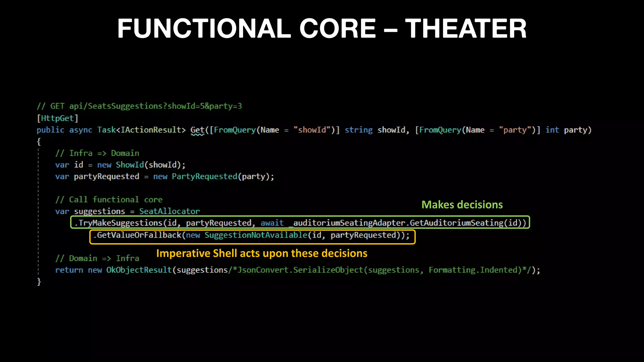The height and width of the screenshot is (362, 644).
Task: Click the comment "// Call functional core"
Action: (x=109, y=200)
